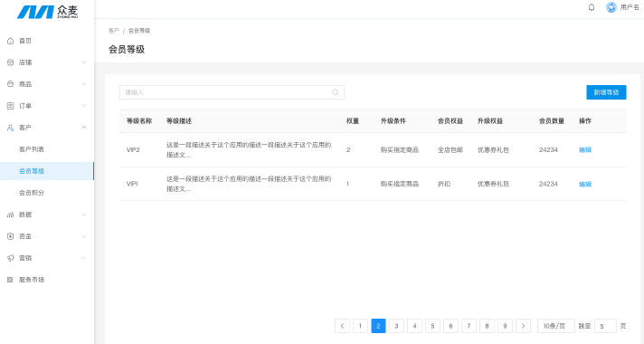The image size is (644, 344).
Task: Click the order list icon in sidebar
Action: tap(10, 106)
